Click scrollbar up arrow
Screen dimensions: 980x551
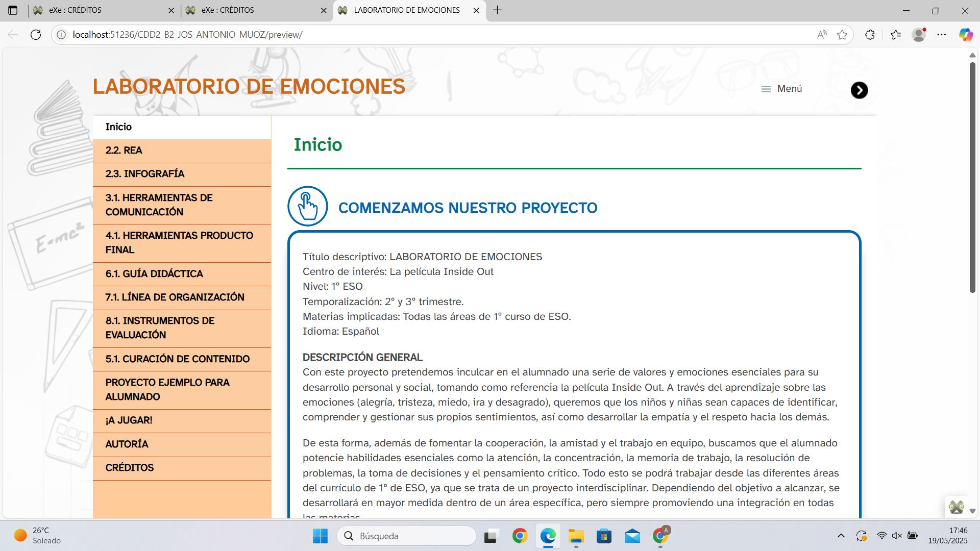click(972, 55)
